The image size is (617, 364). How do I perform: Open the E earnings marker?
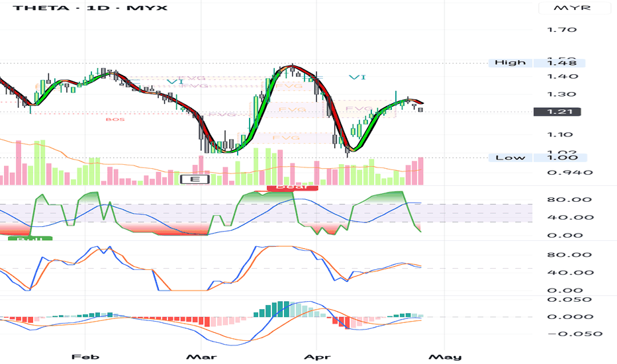(195, 179)
